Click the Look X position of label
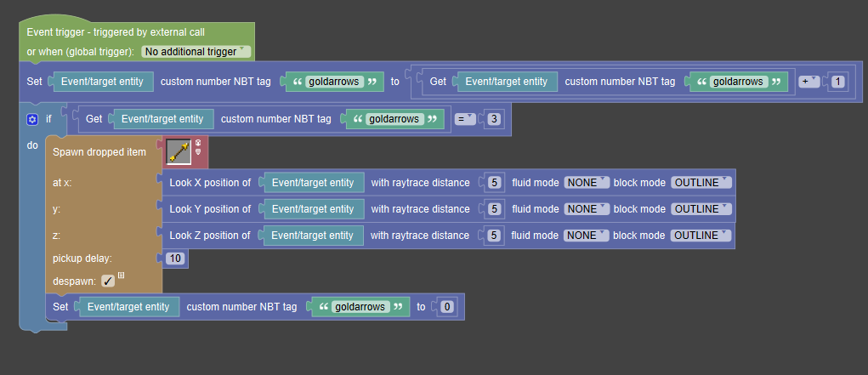 [x=210, y=182]
